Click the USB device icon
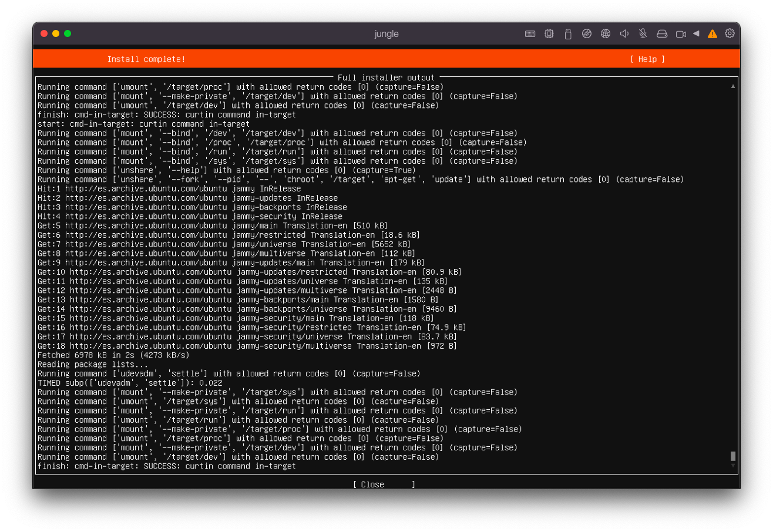Screen dimensions: 773x532 pos(567,34)
